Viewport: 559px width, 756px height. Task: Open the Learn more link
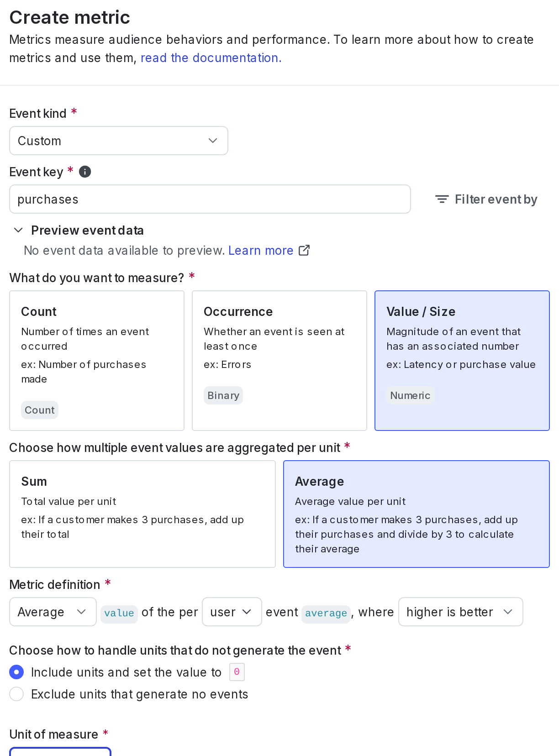261,250
